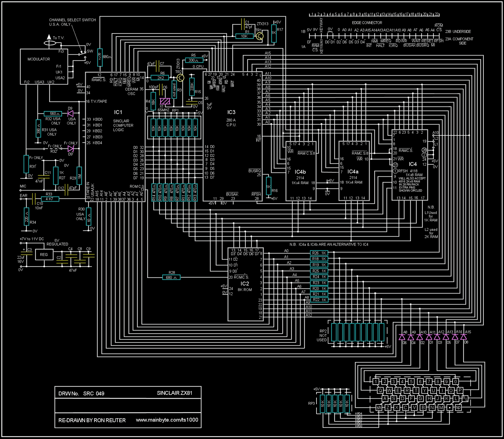Select the P key on keyboard matrix
This screenshot has width=504, height=439.
coord(460,390)
